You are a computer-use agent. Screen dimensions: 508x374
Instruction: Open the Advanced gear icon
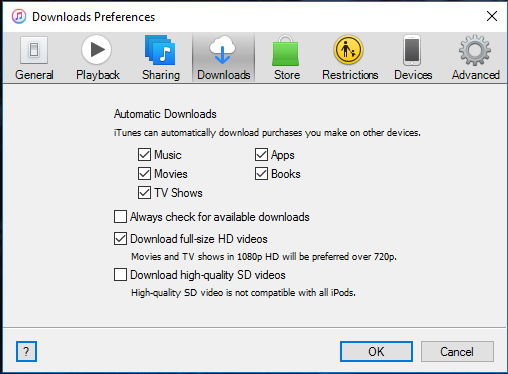(x=475, y=50)
